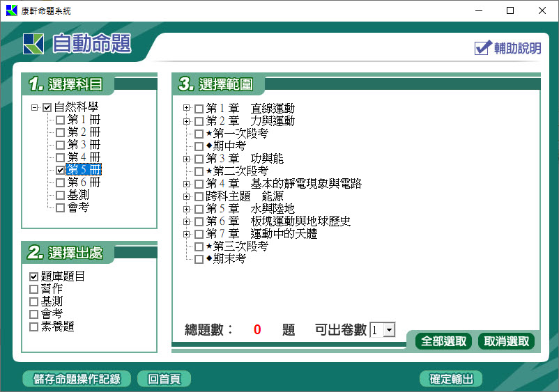Toggle the 素養題 checkbox

34,327
